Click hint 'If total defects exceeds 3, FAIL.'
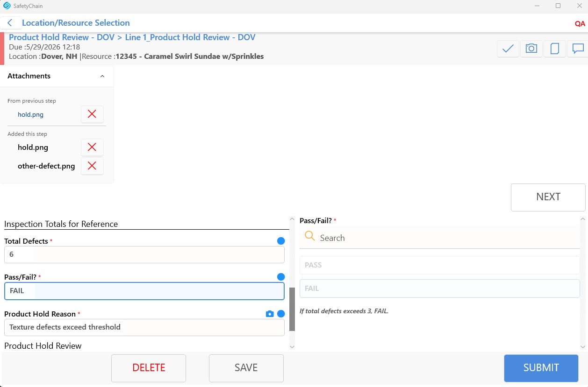The height and width of the screenshot is (387, 588). (x=344, y=311)
